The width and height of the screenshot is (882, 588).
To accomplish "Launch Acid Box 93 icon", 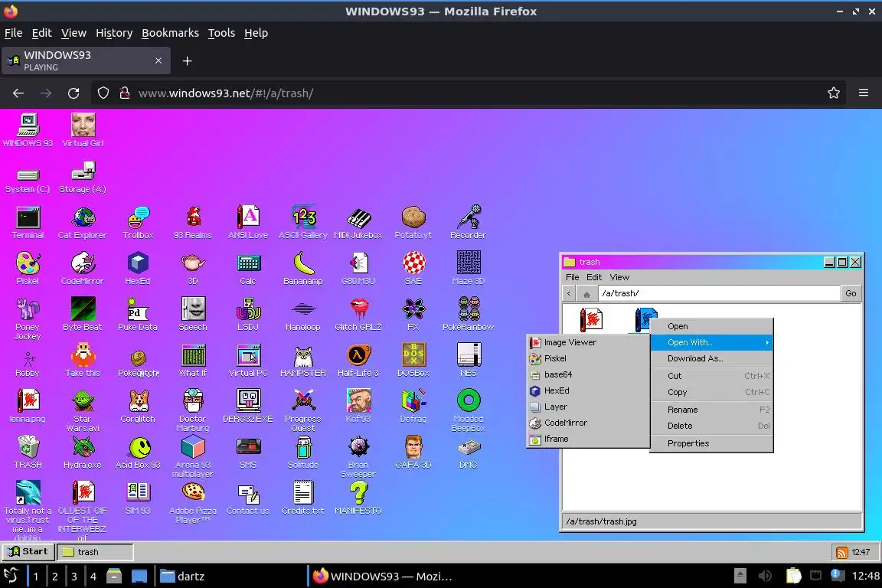I will click(x=138, y=452).
